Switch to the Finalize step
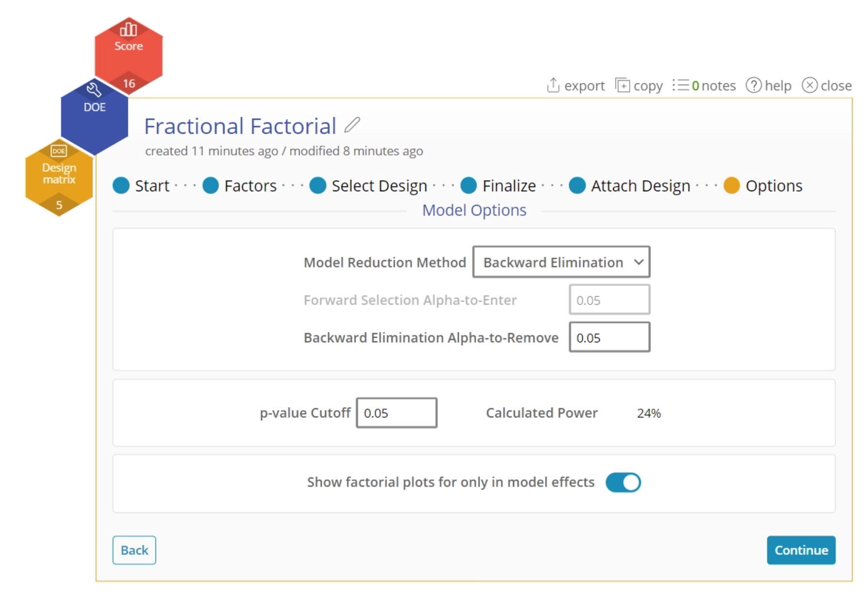Image resolution: width=868 pixels, height=598 pixels. click(498, 185)
